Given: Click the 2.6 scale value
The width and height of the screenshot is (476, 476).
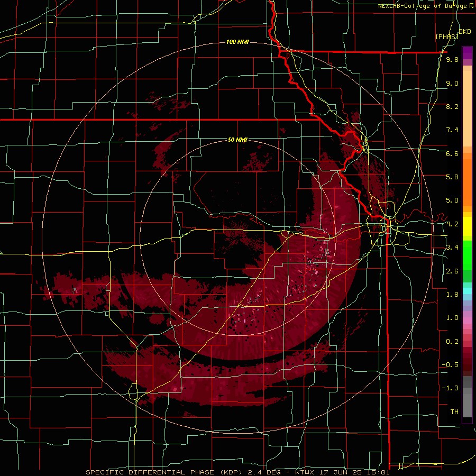Looking at the screenshot, I should coord(452,271).
